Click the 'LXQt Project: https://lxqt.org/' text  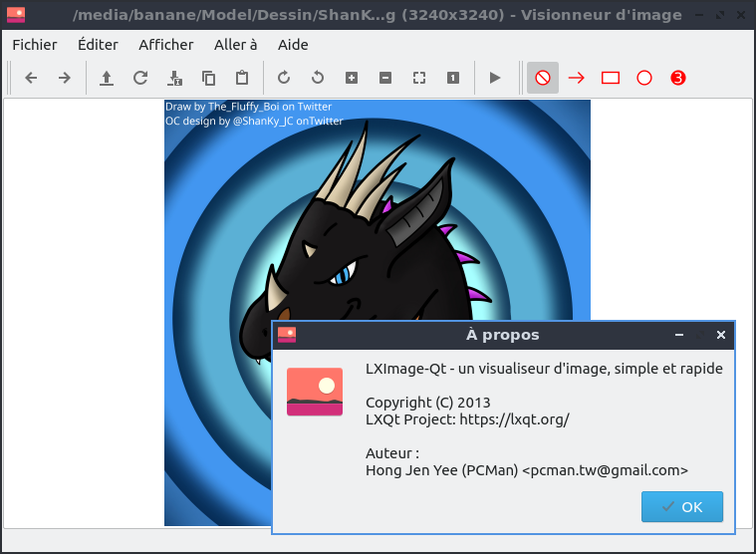tap(467, 419)
